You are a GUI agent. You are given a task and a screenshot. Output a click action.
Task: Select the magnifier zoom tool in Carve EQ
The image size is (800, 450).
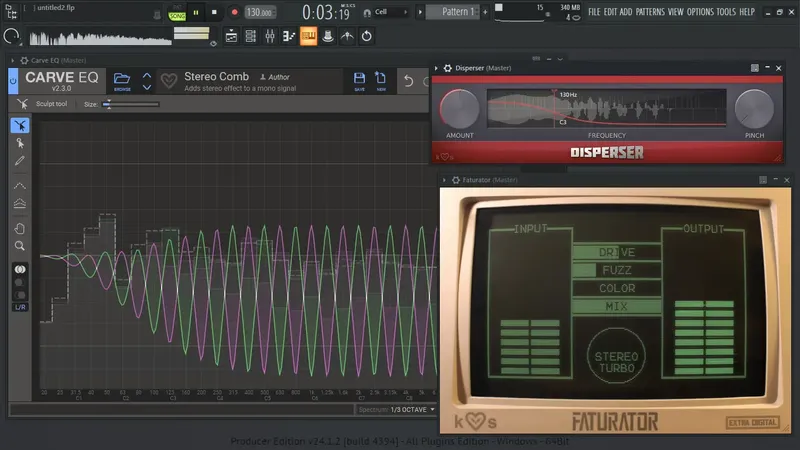click(x=19, y=246)
